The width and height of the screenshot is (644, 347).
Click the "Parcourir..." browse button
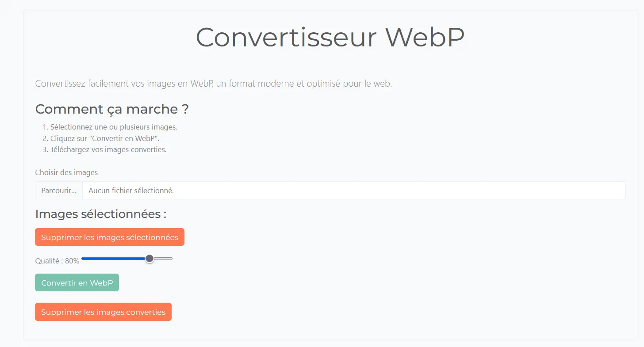[59, 191]
